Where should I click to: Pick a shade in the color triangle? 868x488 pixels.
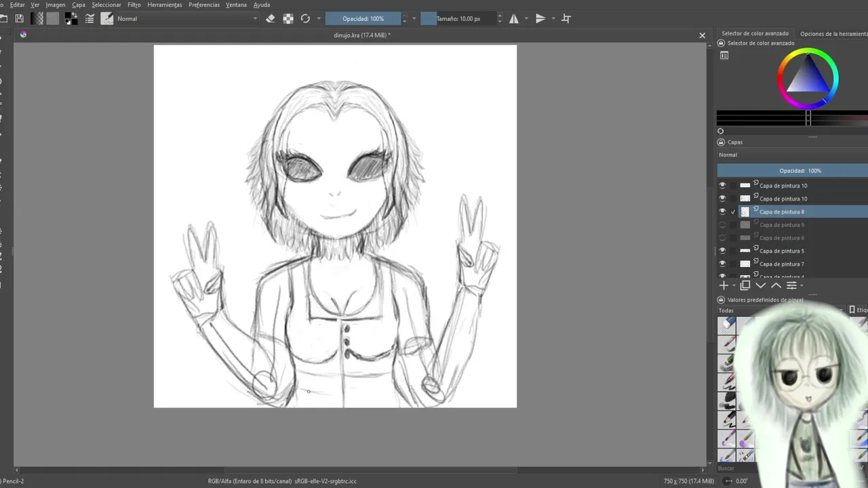click(x=809, y=77)
